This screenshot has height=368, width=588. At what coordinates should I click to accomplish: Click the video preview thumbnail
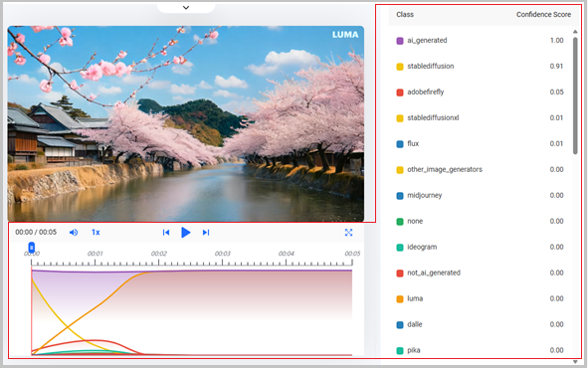[x=186, y=123]
